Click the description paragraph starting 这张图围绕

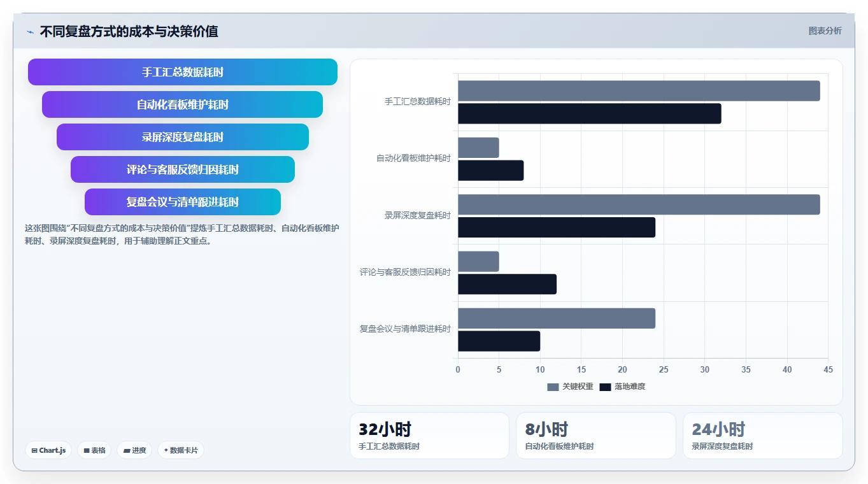[x=182, y=234]
